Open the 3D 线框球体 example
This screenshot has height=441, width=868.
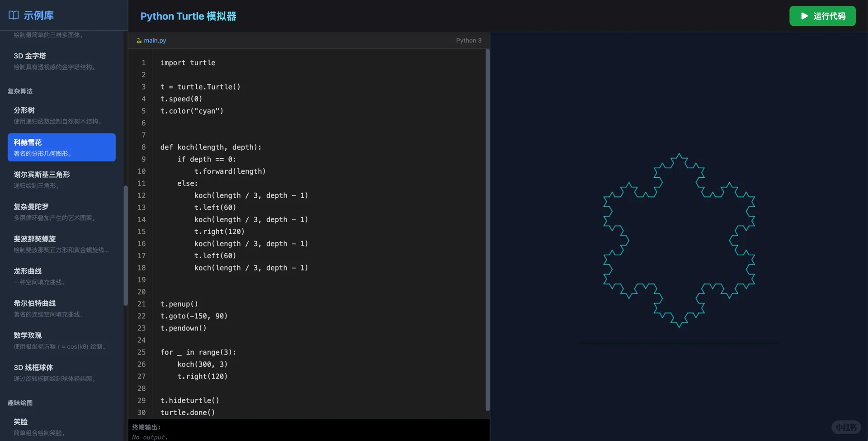click(x=61, y=372)
